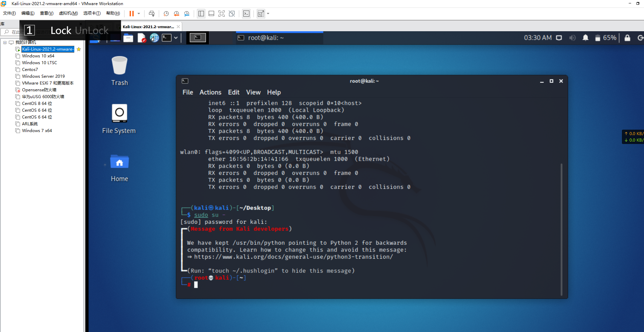Image resolution: width=644 pixels, height=332 pixels.
Task: Click the python3-transition URL in the terminal
Action: pos(293,257)
